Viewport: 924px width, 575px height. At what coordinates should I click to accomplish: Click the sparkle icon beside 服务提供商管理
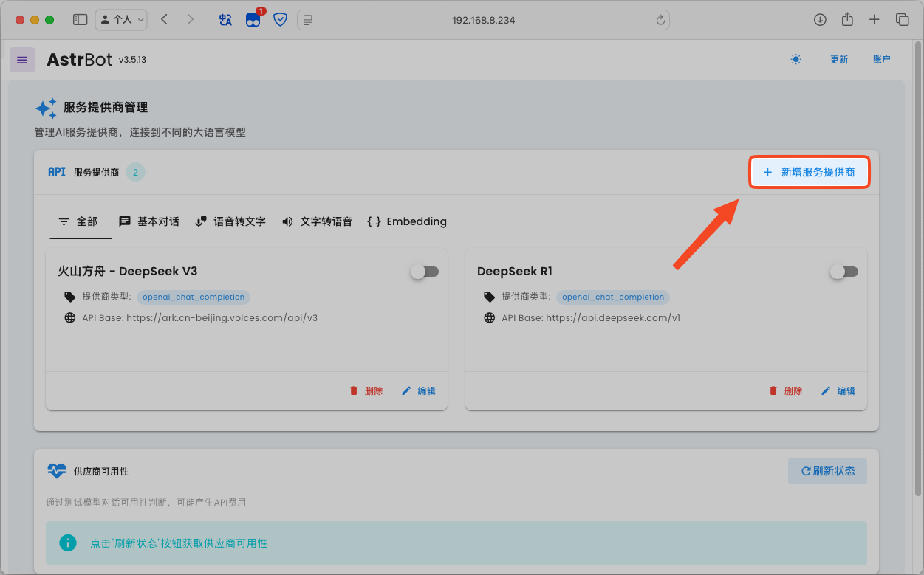[46, 109]
